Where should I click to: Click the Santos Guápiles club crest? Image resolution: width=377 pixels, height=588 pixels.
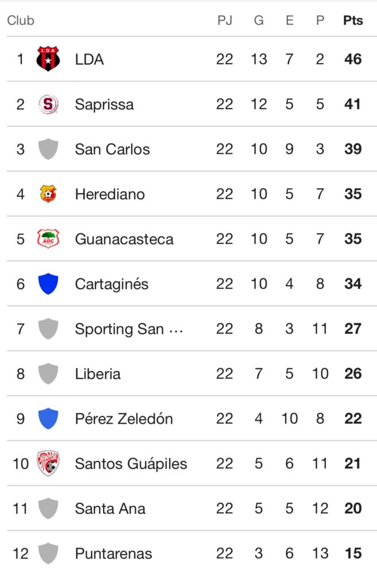48,463
